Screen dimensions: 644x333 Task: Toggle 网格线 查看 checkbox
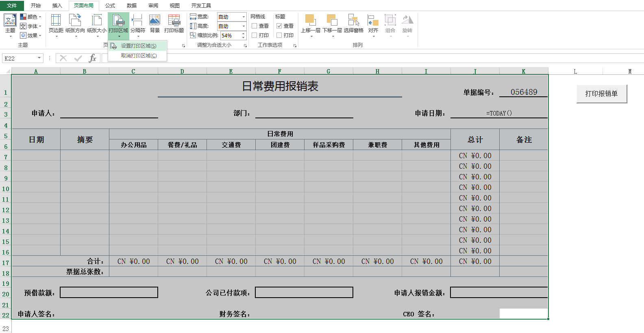255,26
